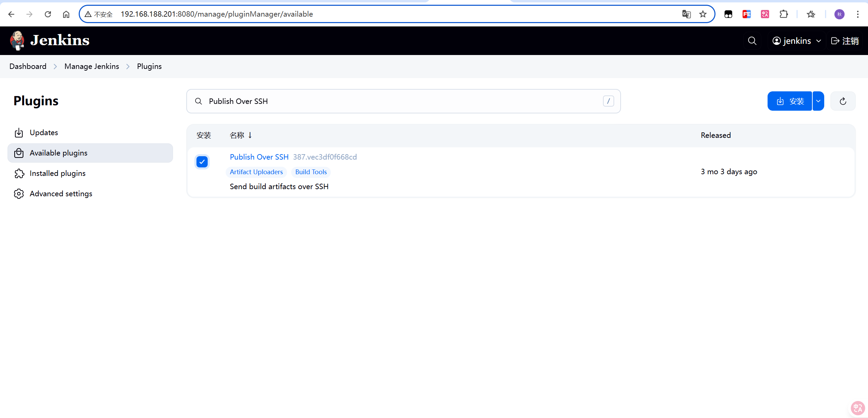Open Updates in the sidebar
The width and height of the screenshot is (868, 418).
coord(44,132)
